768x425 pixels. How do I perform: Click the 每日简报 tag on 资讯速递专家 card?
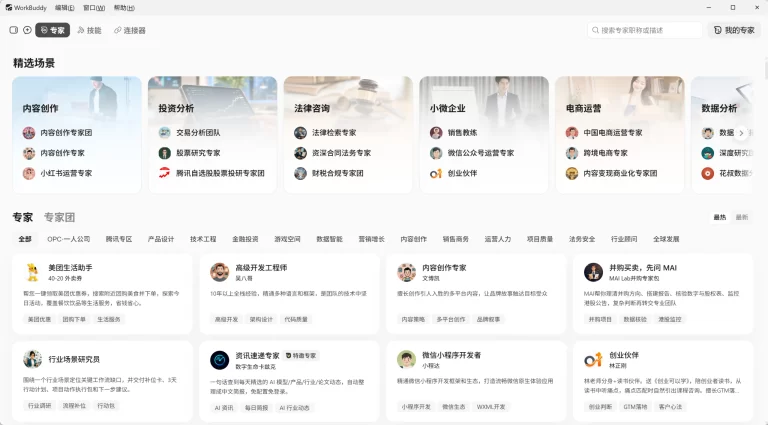257,408
